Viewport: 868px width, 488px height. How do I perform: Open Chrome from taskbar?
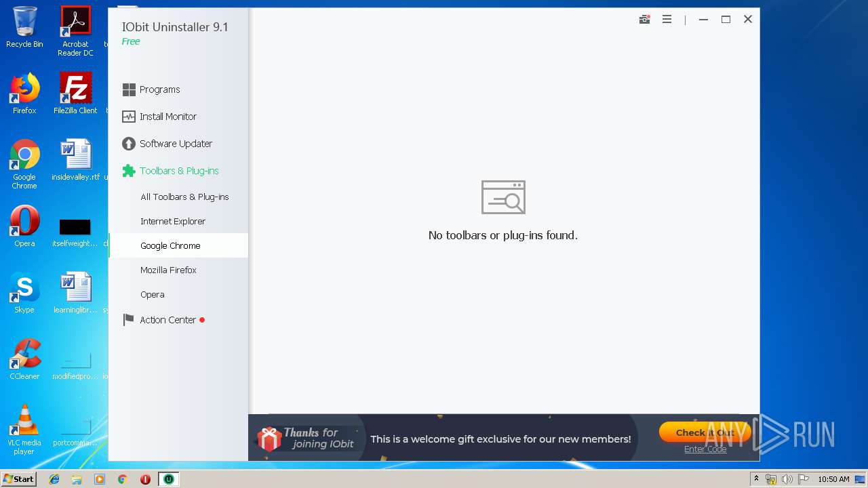[123, 479]
